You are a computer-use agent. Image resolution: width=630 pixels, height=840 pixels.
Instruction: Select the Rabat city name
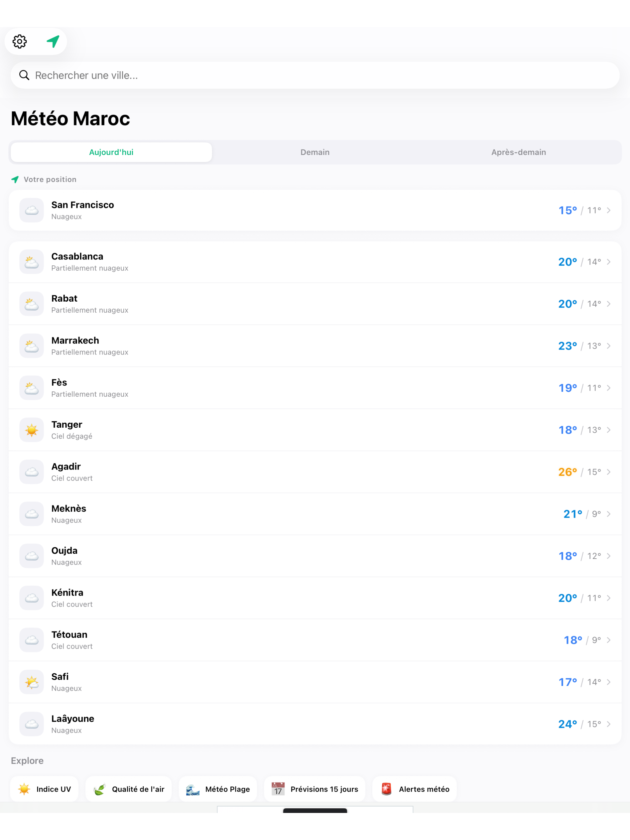pyautogui.click(x=64, y=299)
